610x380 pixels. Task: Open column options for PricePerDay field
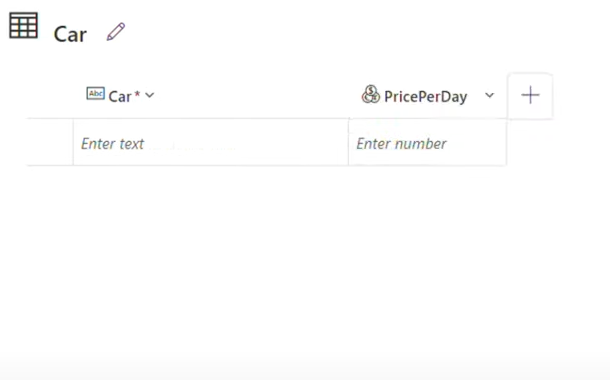tap(489, 95)
